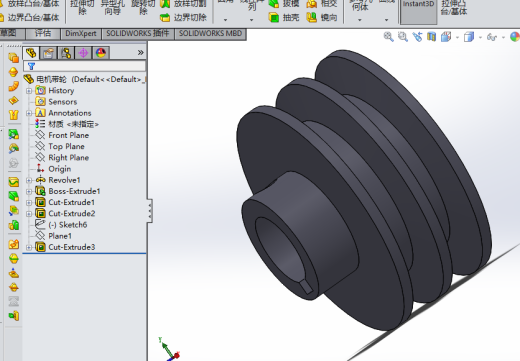Expand the Revolve1 feature node
Screen dimensions: 520x361
[x=29, y=180]
